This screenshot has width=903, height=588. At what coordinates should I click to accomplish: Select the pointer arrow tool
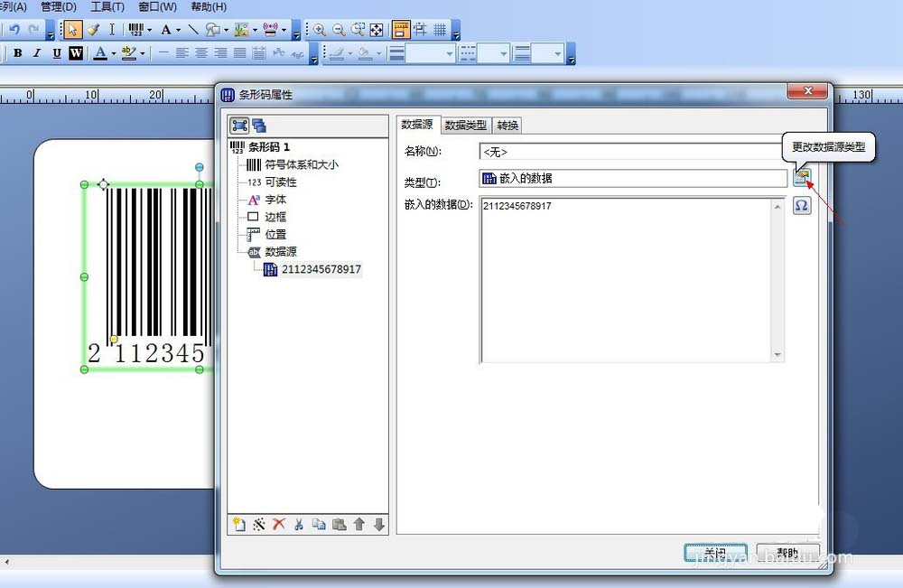point(72,30)
